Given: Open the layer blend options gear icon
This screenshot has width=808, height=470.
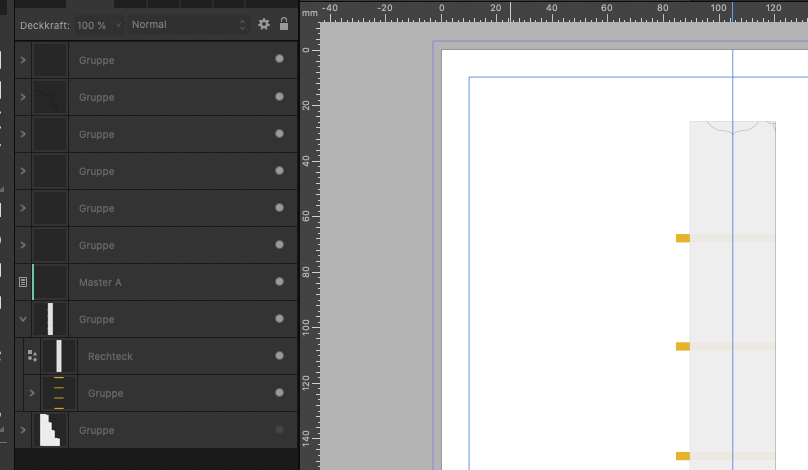Looking at the screenshot, I should tap(264, 24).
